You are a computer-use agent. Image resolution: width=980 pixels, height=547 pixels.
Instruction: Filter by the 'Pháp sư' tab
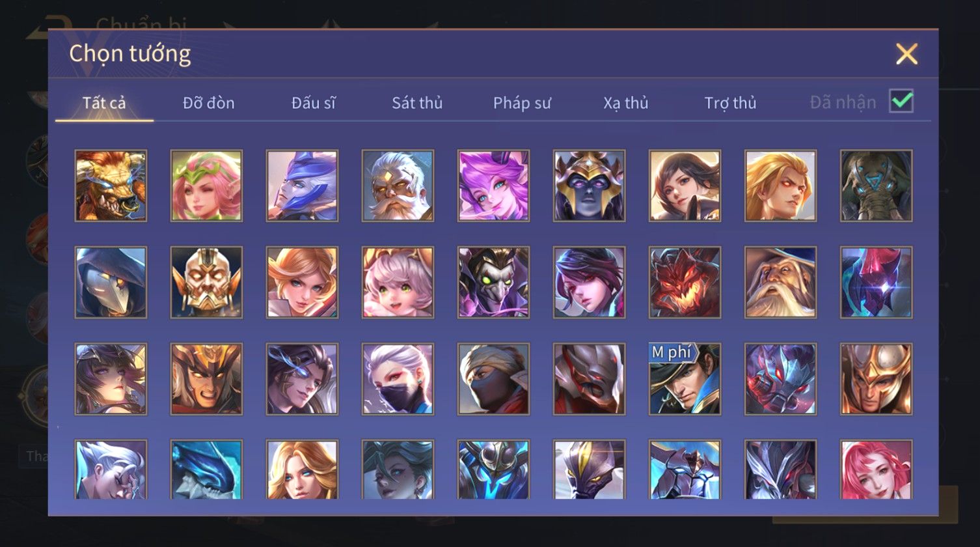522,103
